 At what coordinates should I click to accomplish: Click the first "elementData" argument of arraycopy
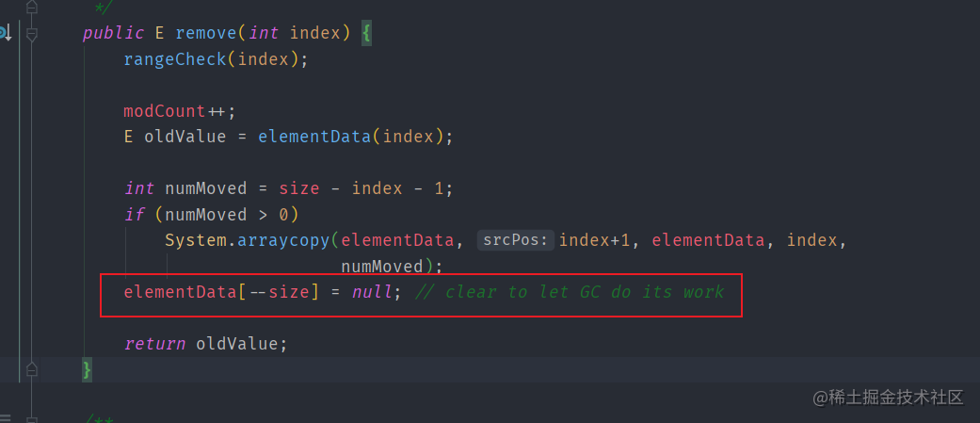tap(397, 240)
